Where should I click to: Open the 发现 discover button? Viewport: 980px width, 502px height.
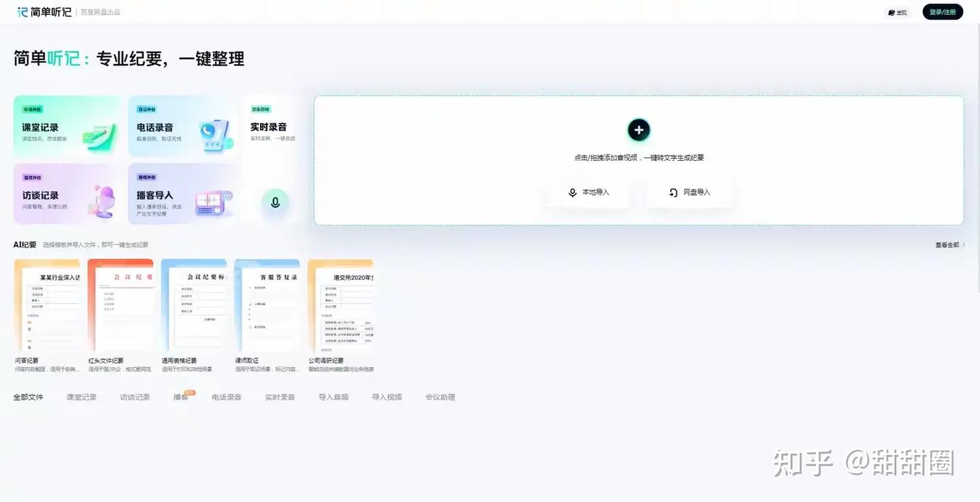(x=898, y=12)
